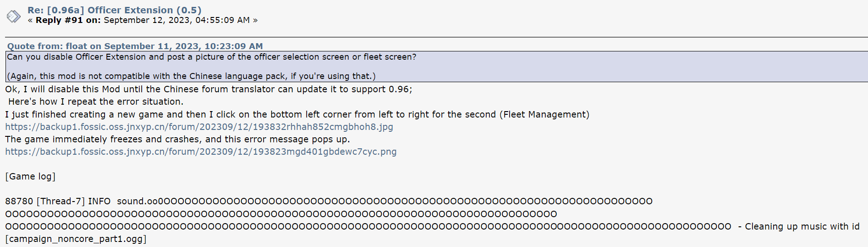Click the September 12, 2023 post timestamp
The width and height of the screenshot is (868, 247).
(176, 20)
